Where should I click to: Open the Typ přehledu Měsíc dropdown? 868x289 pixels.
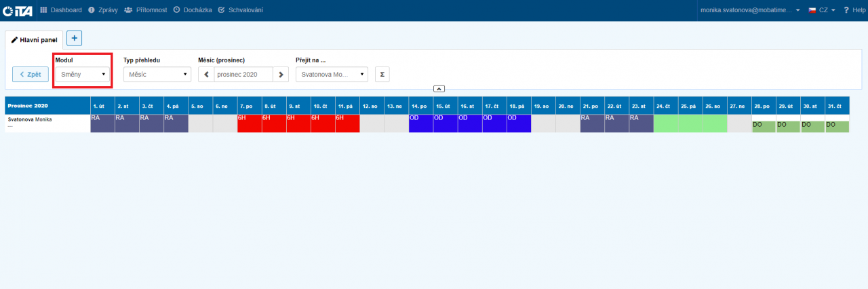157,74
